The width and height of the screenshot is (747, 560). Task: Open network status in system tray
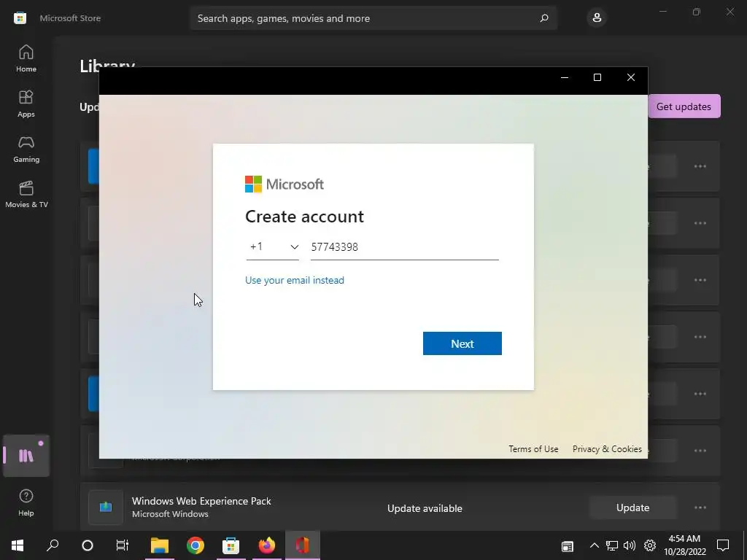pyautogui.click(x=612, y=545)
